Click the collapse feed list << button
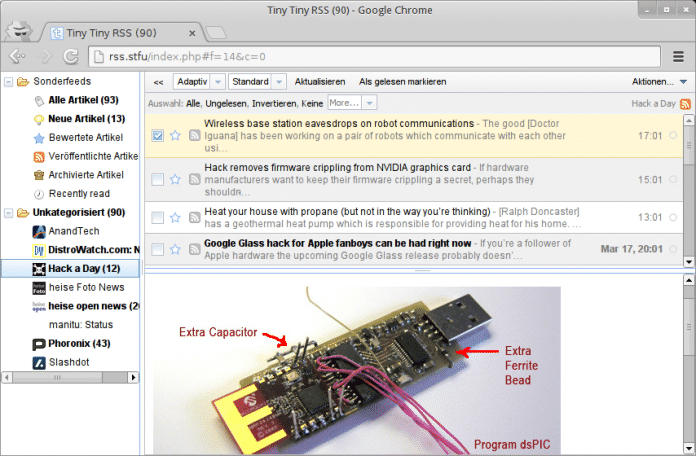 [158, 81]
